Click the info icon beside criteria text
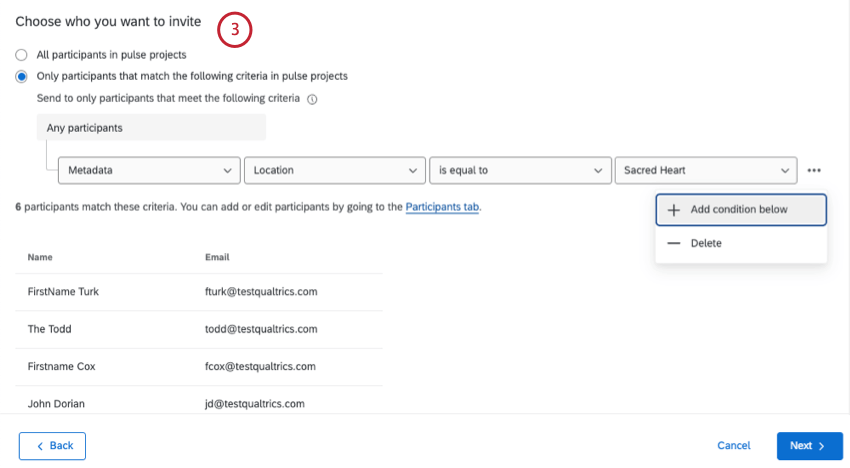Image resolution: width=850 pixels, height=468 pixels. pos(312,99)
